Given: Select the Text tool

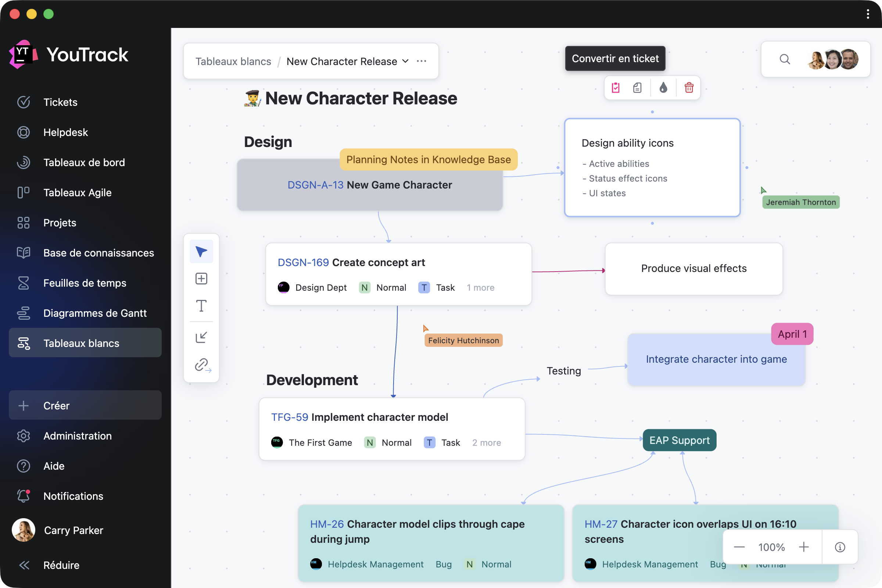Looking at the screenshot, I should [x=201, y=306].
